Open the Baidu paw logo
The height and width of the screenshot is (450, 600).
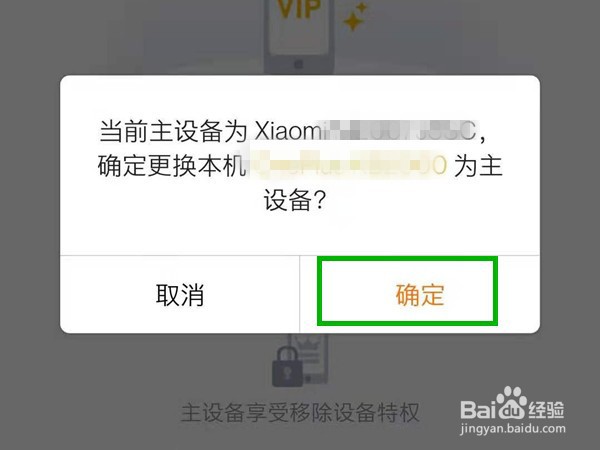511,403
